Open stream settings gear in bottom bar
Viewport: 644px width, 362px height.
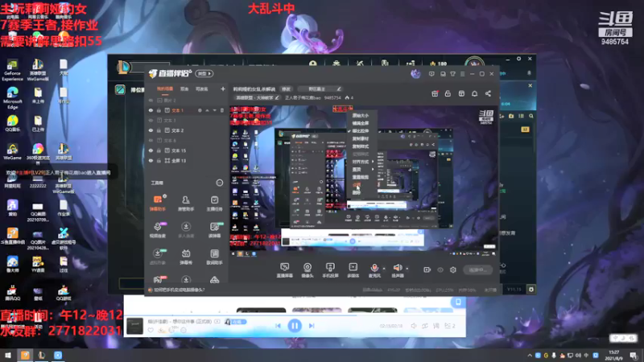point(453,269)
